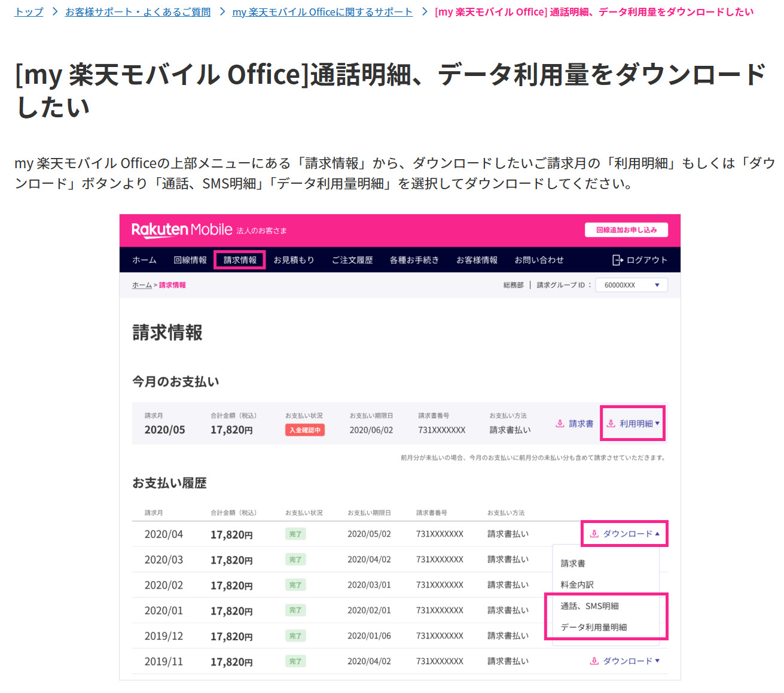Image resolution: width=784 pixels, height=693 pixels.
Task: Open the 請求グループID dropdown showing 60000XXX
Action: pos(631,285)
